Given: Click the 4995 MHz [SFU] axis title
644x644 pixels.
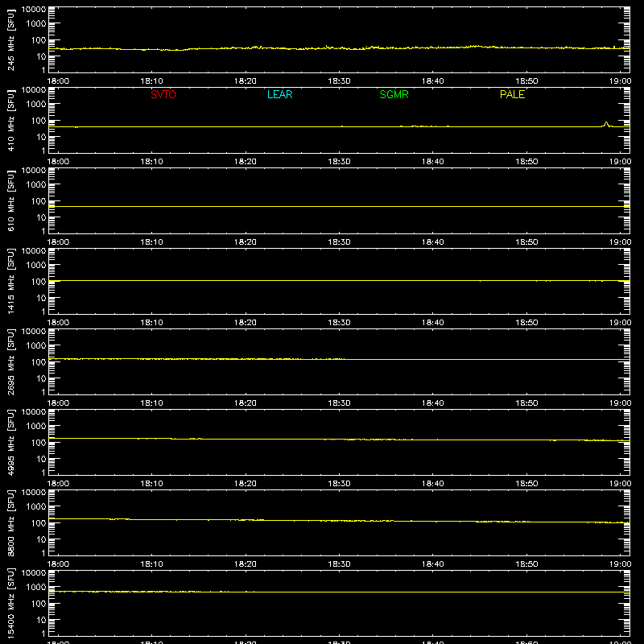Looking at the screenshot, I should pyautogui.click(x=11, y=442).
